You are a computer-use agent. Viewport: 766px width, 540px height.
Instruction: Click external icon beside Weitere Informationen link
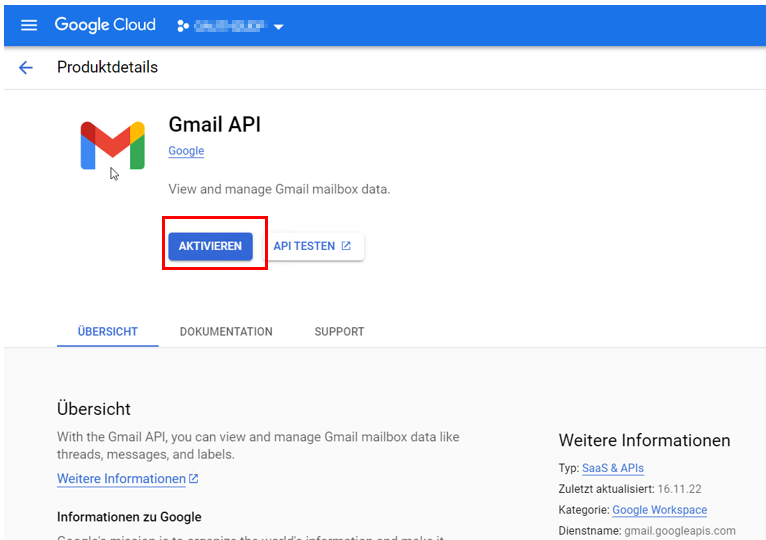pyautogui.click(x=194, y=478)
